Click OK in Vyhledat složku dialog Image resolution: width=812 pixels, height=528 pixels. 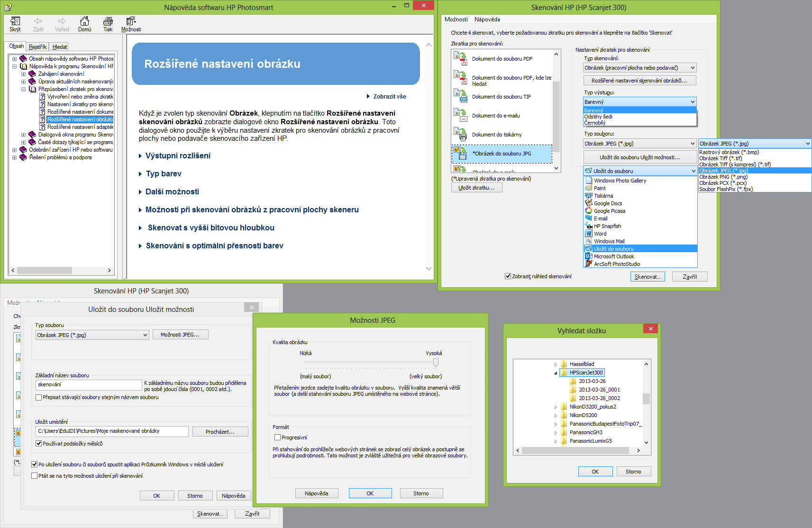(x=595, y=472)
